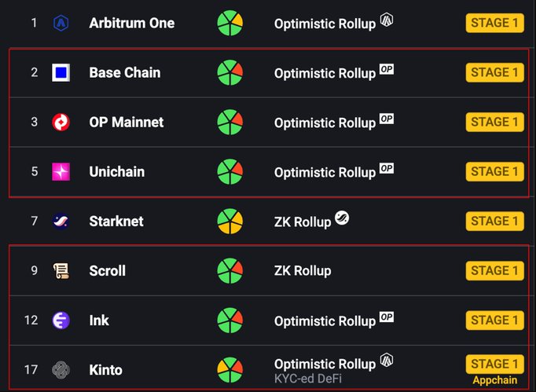This screenshot has width=536, height=392.
Task: Click the Starknet stack badge beside ZK Rollup
Action: click(x=341, y=218)
